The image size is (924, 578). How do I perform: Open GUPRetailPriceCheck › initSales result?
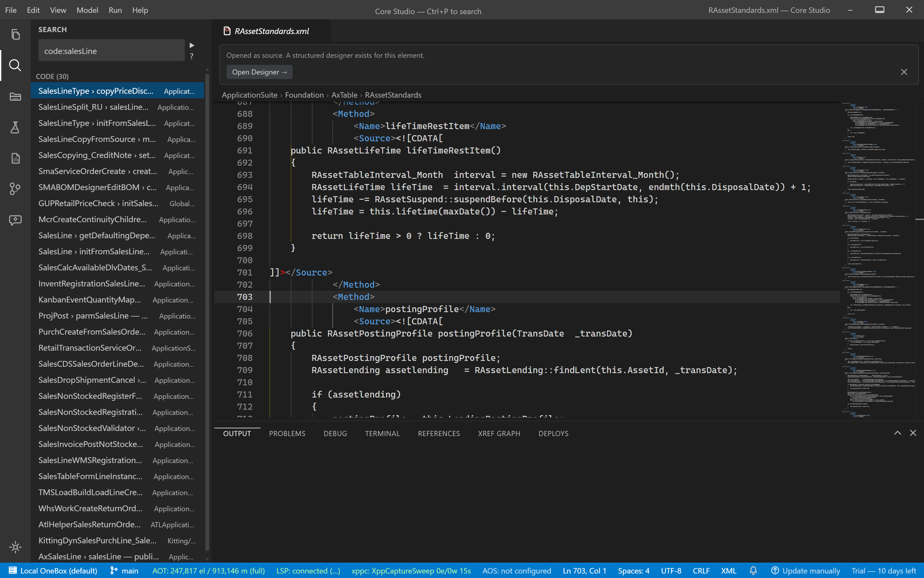118,203
